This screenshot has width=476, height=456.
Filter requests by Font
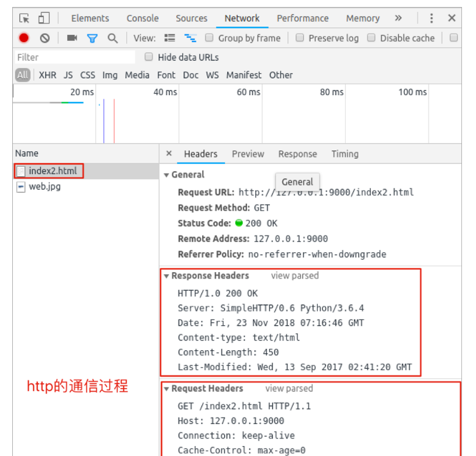[166, 75]
